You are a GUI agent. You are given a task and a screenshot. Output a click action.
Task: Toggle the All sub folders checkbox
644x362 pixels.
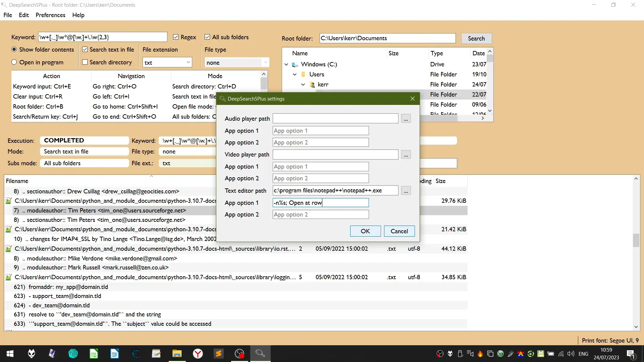click(x=207, y=37)
